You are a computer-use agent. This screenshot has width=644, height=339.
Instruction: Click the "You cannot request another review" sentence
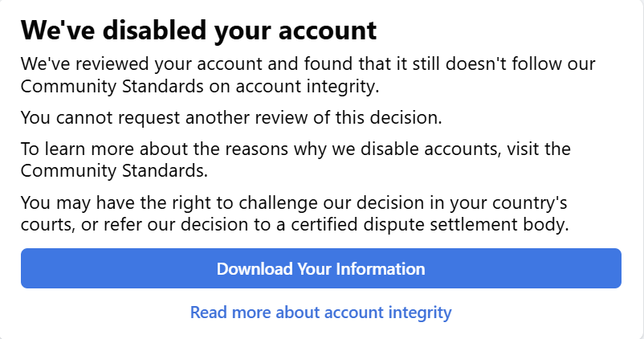coord(231,118)
